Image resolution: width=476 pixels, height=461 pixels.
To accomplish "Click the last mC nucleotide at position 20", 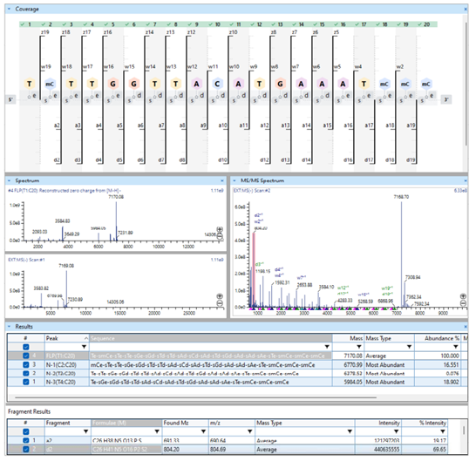I will (x=426, y=84).
